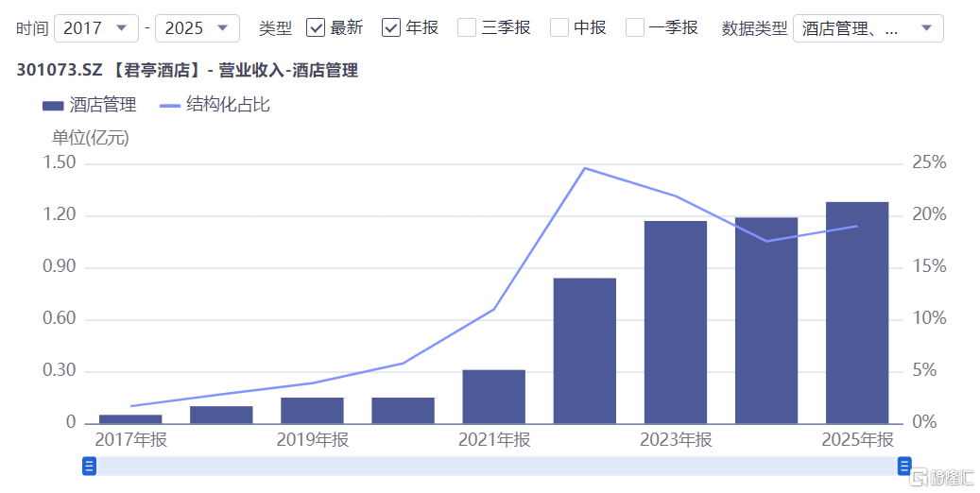The height and width of the screenshot is (493, 980).
Task: Click the time range slider track
Action: [497, 467]
